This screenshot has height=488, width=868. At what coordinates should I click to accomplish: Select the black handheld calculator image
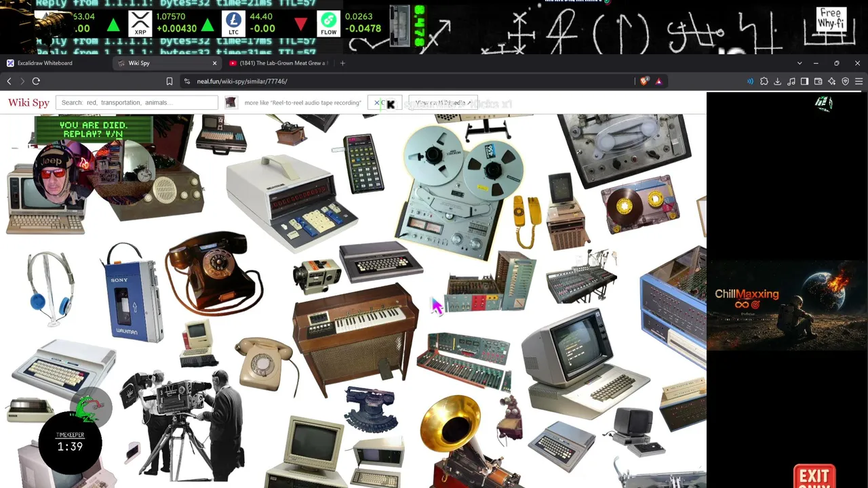tap(363, 163)
